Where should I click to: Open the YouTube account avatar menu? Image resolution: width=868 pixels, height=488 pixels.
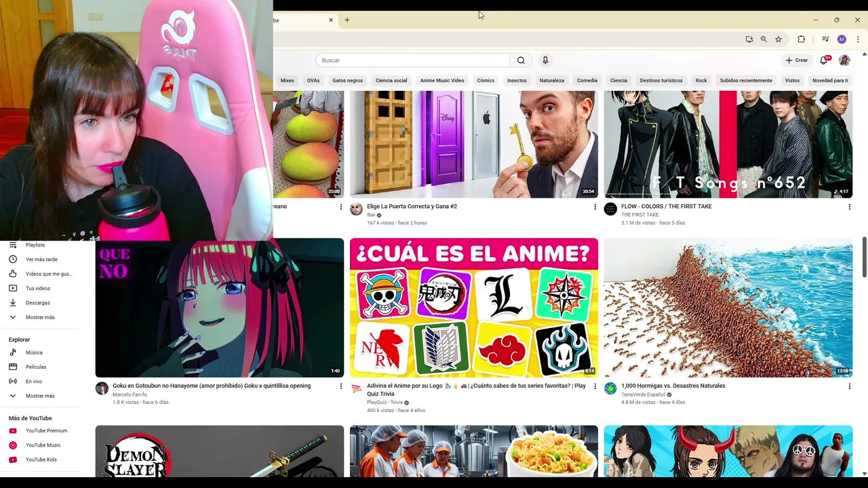844,60
